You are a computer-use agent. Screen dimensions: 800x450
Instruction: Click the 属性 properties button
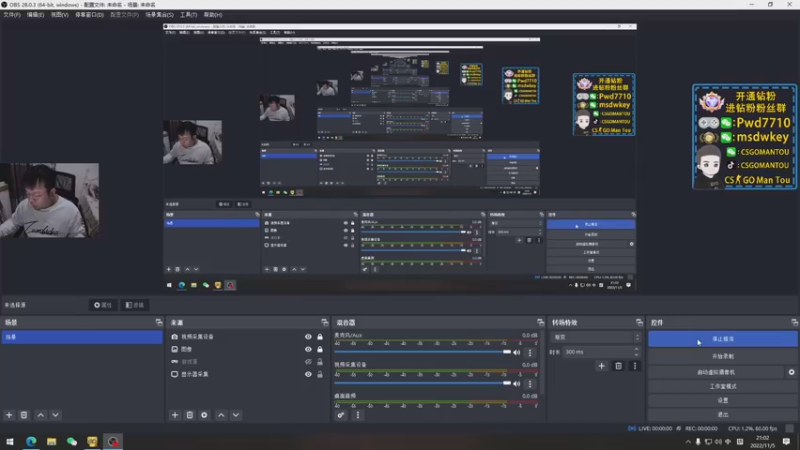pyautogui.click(x=103, y=305)
